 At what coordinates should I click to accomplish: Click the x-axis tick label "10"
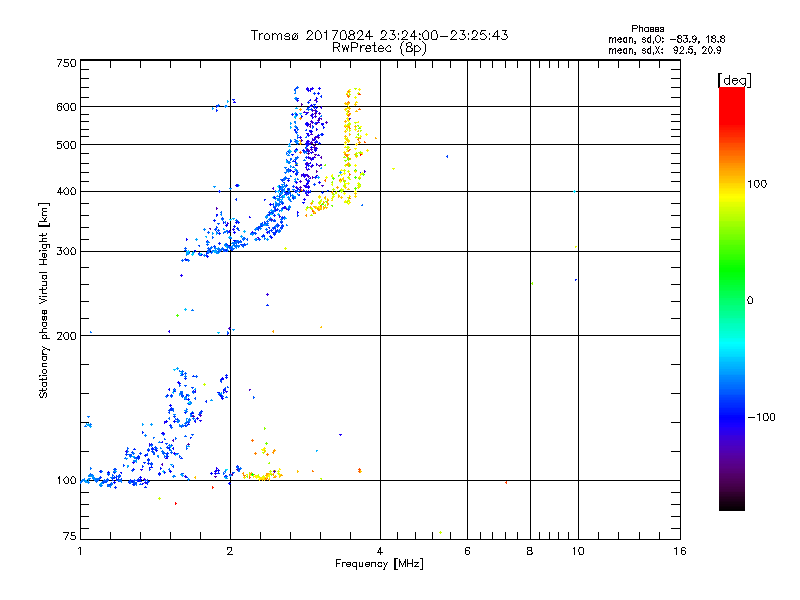tap(578, 551)
